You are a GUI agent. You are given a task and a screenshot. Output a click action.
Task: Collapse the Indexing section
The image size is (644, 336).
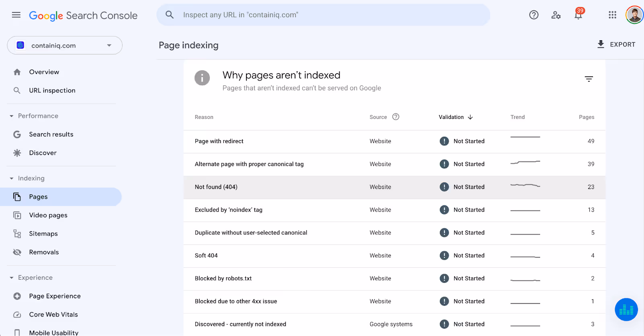pos(11,178)
